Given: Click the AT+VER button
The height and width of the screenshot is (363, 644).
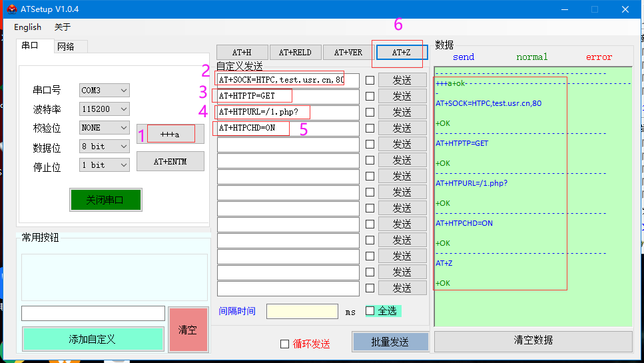Looking at the screenshot, I should (x=348, y=53).
